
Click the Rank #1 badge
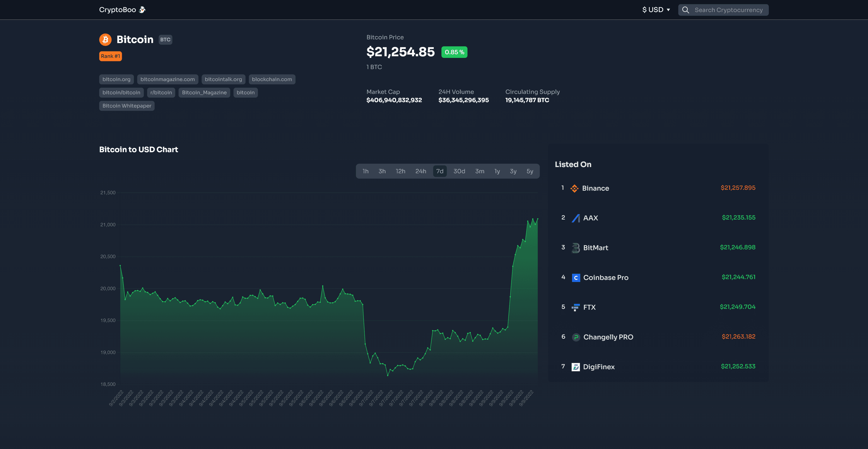(x=111, y=56)
